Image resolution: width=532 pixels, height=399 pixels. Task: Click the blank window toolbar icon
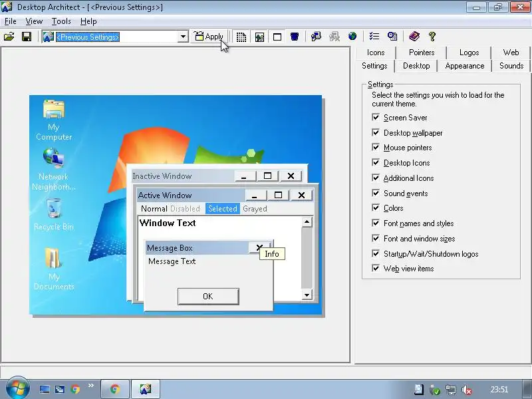coord(277,37)
